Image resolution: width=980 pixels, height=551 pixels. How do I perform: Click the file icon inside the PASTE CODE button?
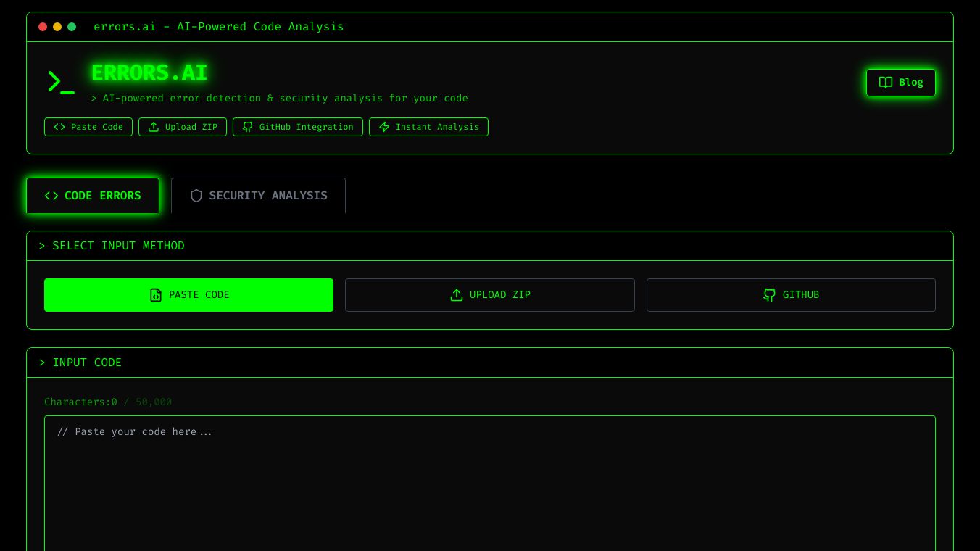tap(156, 295)
